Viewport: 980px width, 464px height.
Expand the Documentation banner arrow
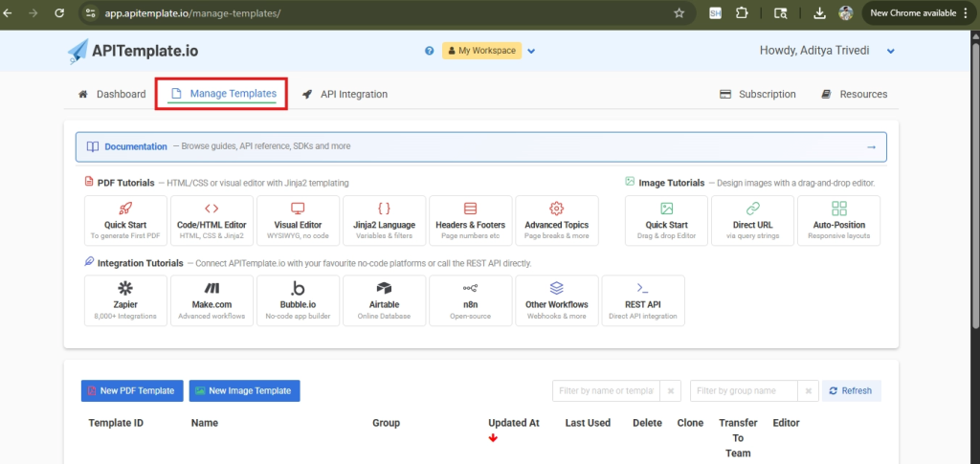point(871,147)
